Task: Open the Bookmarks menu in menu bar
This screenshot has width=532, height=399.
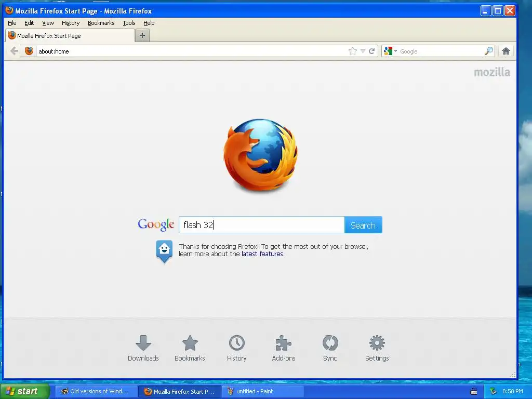Action: (x=101, y=23)
